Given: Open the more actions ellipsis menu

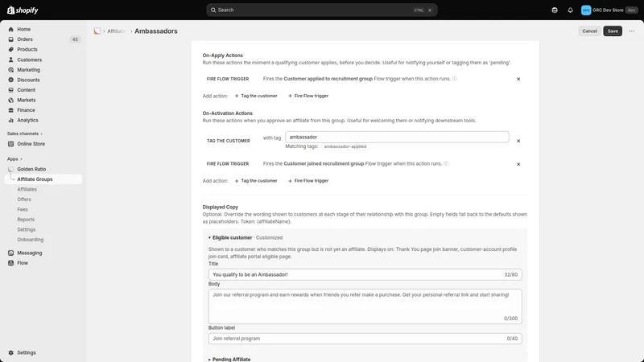Looking at the screenshot, I should pos(631,31).
